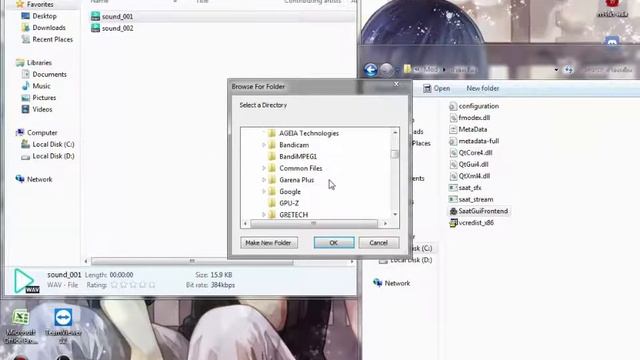
Task: Select saat_stream file in right window
Action: point(471,199)
